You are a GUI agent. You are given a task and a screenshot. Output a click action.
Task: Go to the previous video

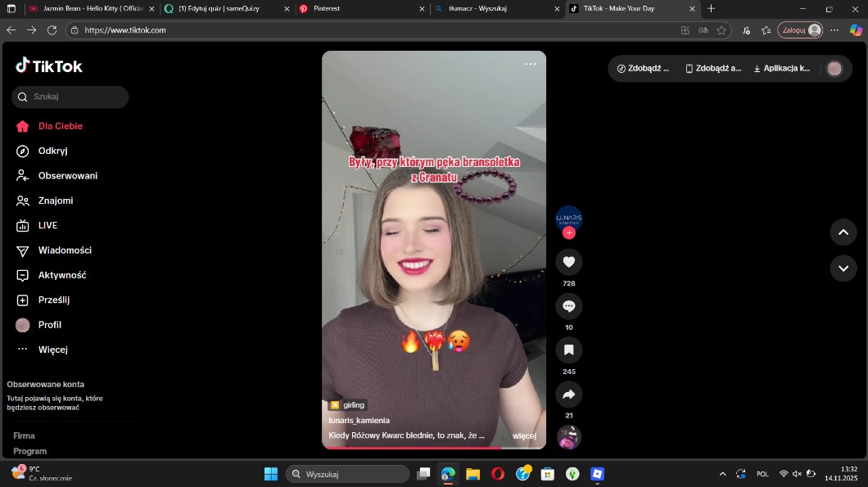(843, 232)
